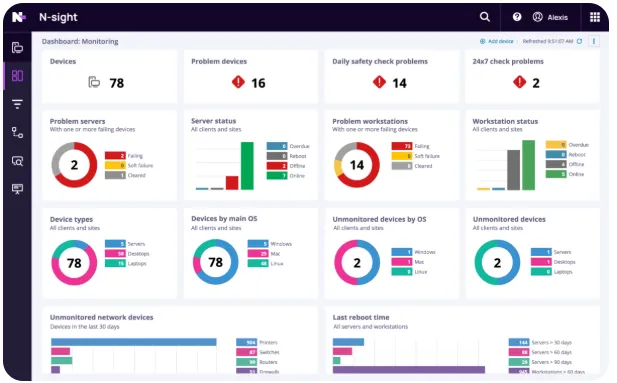Open the search magnifier in top bar

pos(485,17)
